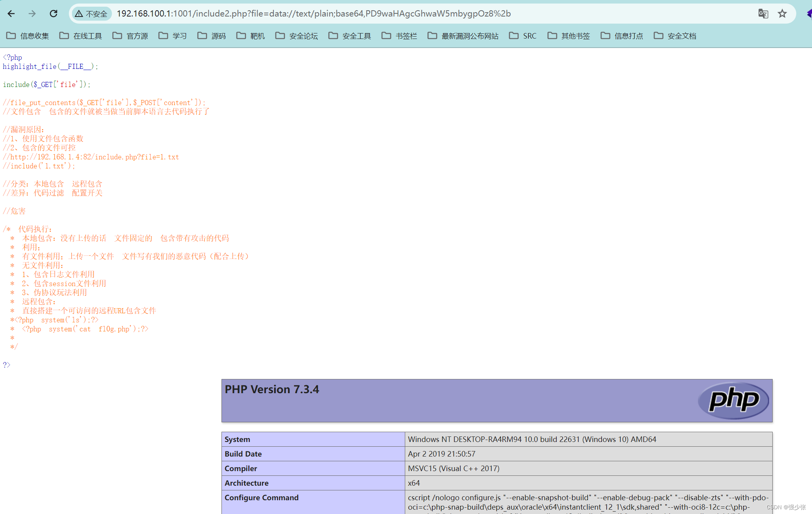The width and height of the screenshot is (812, 514).
Task: Open the 安全工具 bookmark folder
Action: coord(350,36)
